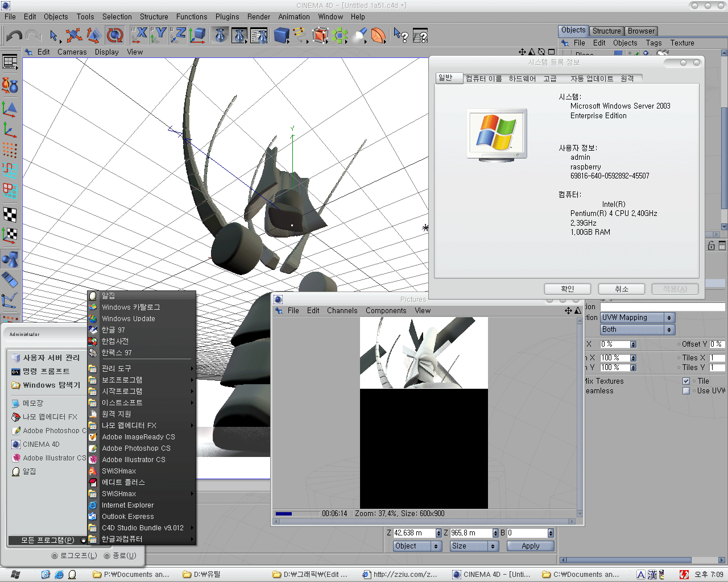
Task: Toggle Y axis lock
Action: click(159, 35)
